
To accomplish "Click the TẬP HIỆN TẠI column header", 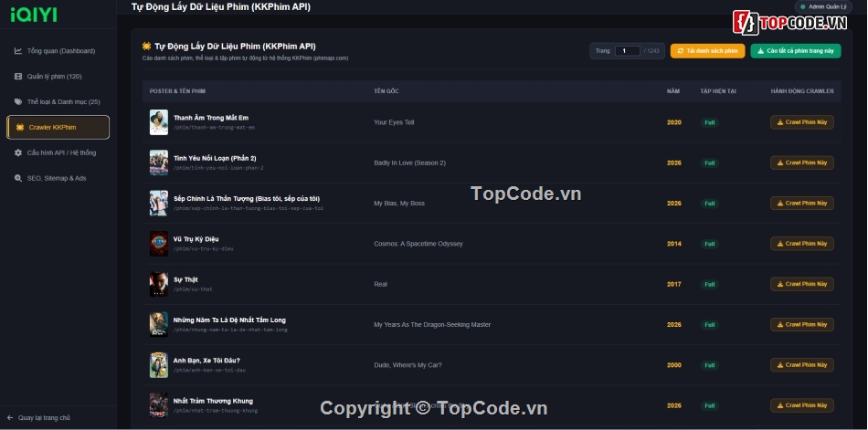I will coord(718,90).
